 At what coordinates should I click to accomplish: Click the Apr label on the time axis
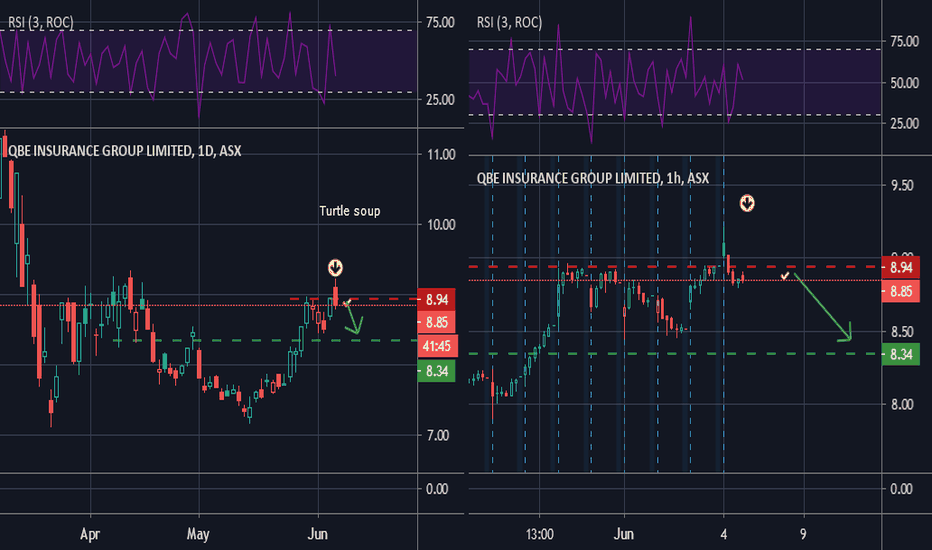[x=90, y=534]
